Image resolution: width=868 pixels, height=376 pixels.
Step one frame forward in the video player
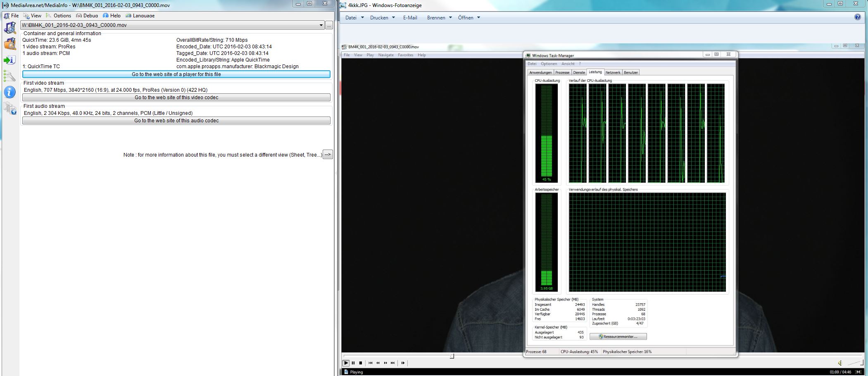pyautogui.click(x=403, y=363)
